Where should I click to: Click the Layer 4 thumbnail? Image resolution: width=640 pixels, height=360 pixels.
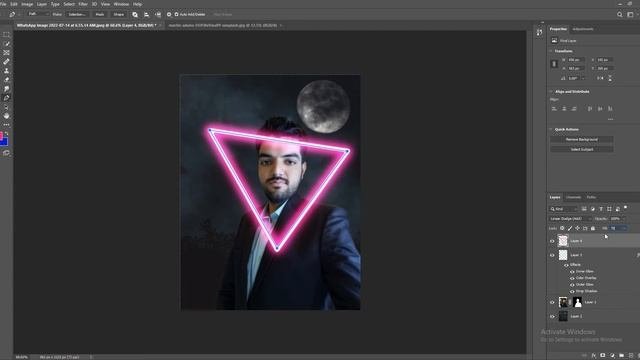563,241
